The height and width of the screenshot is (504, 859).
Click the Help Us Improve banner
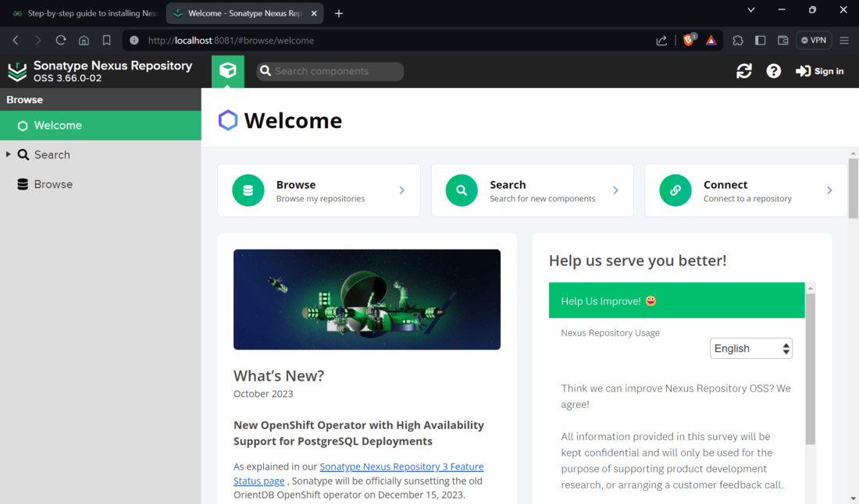click(x=676, y=300)
